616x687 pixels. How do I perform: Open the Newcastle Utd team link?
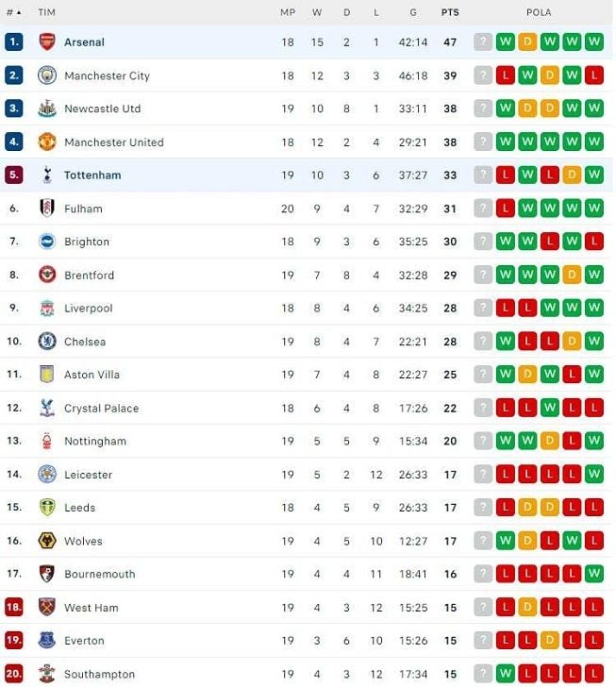[x=103, y=109]
